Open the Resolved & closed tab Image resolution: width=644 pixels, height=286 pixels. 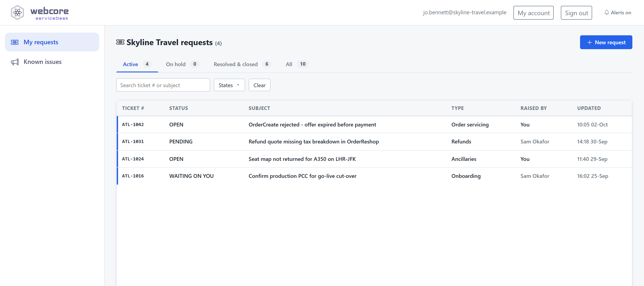coord(242,64)
